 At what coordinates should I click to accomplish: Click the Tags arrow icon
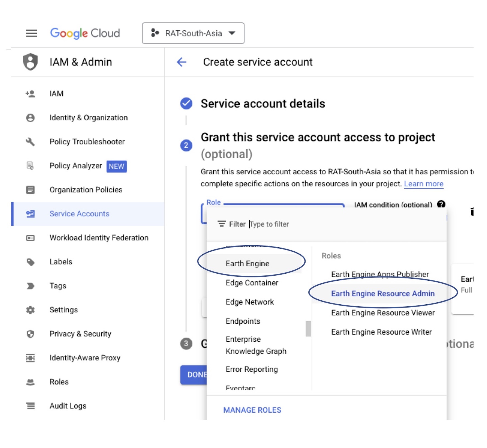click(x=30, y=286)
